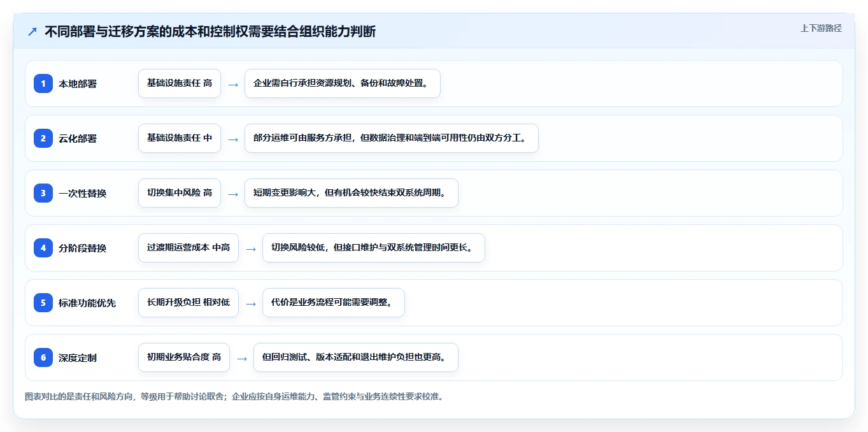Click the 分阶段替换 row label

point(82,248)
